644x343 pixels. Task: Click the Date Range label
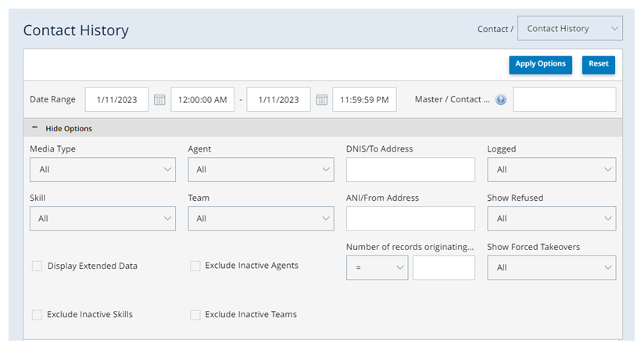[52, 99]
